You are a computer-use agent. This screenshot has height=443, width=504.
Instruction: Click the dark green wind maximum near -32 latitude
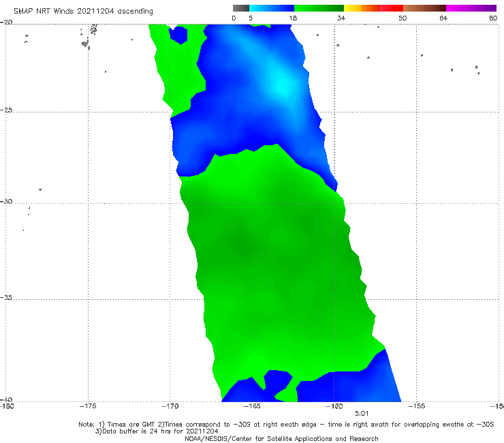(242, 243)
